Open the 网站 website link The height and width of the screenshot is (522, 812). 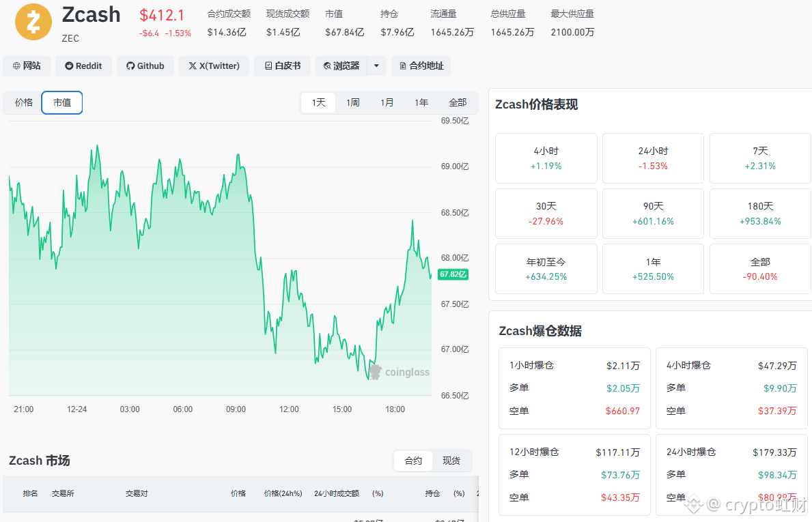tap(27, 66)
